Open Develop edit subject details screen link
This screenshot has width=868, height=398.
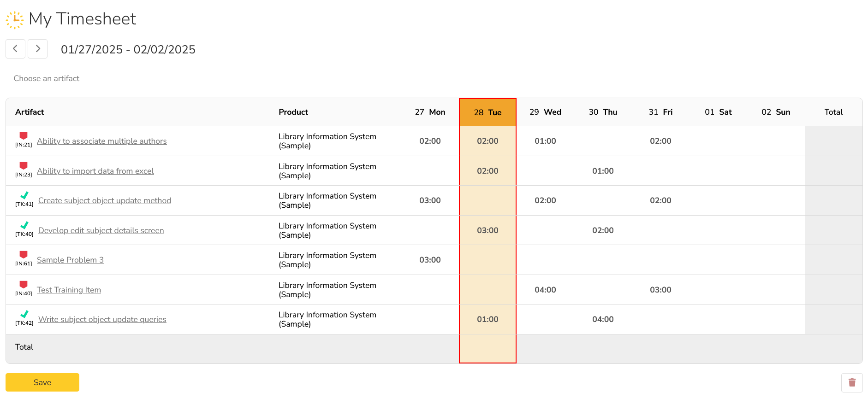[x=101, y=231]
